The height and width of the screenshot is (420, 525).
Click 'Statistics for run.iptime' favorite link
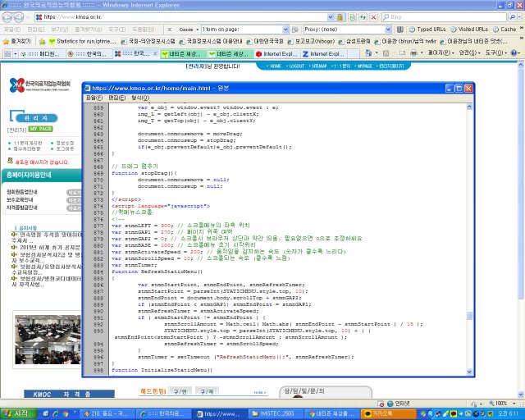click(82, 41)
